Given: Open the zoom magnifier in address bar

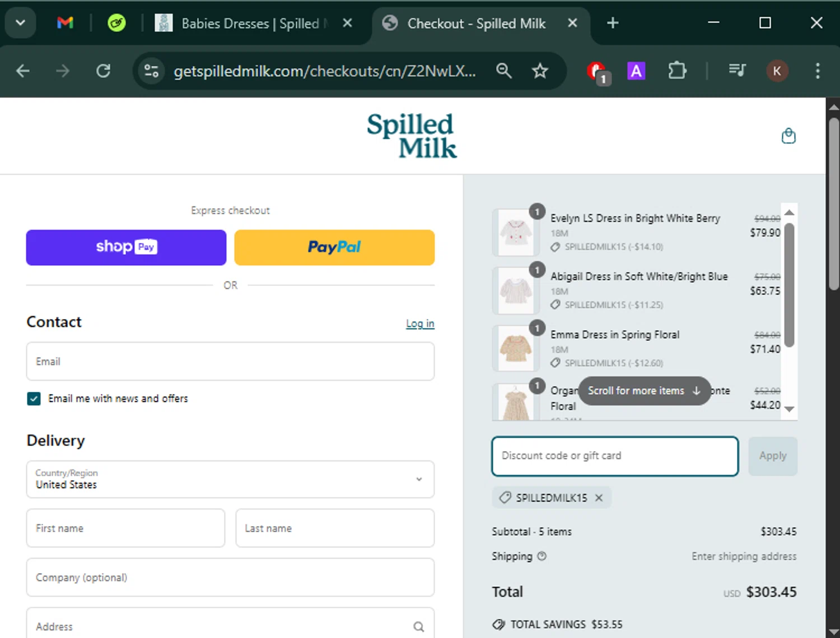Looking at the screenshot, I should 504,71.
